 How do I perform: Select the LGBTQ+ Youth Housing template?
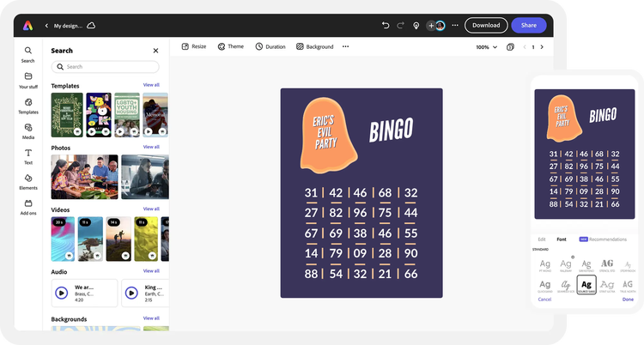pyautogui.click(x=127, y=115)
